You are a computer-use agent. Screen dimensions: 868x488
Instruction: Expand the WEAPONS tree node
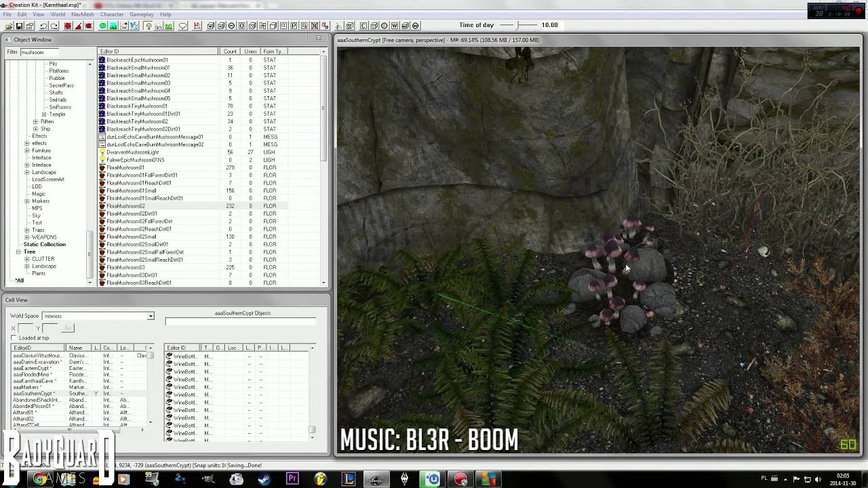pos(27,237)
